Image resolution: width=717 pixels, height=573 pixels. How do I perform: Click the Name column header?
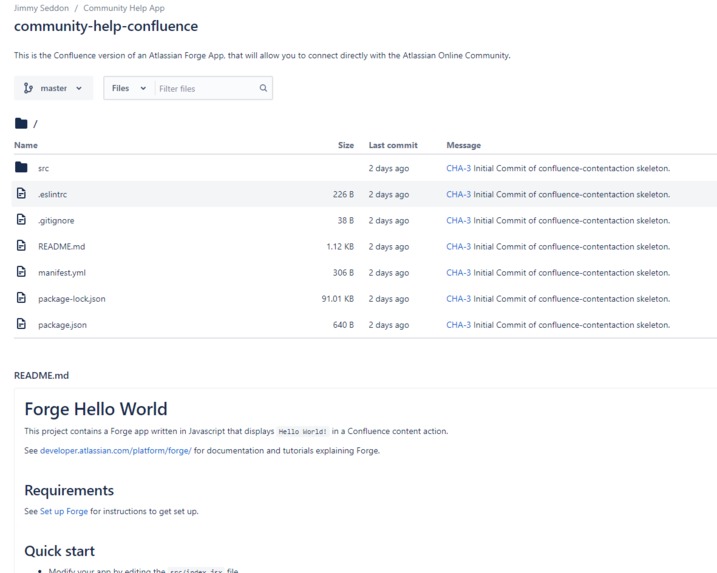point(26,145)
